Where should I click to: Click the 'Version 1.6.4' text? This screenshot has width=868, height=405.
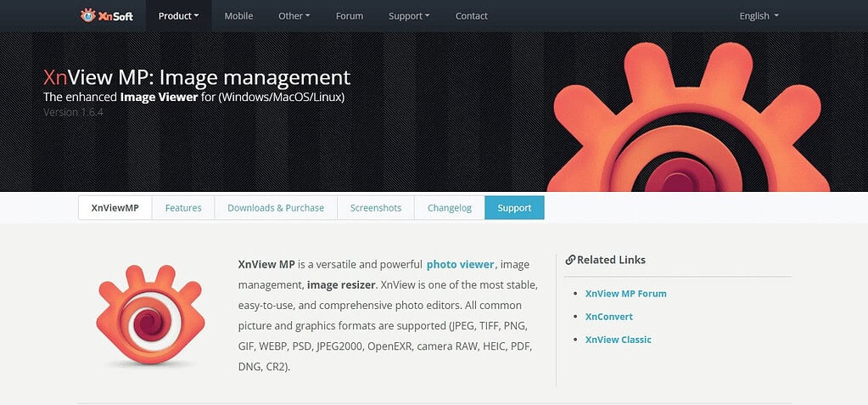[73, 112]
